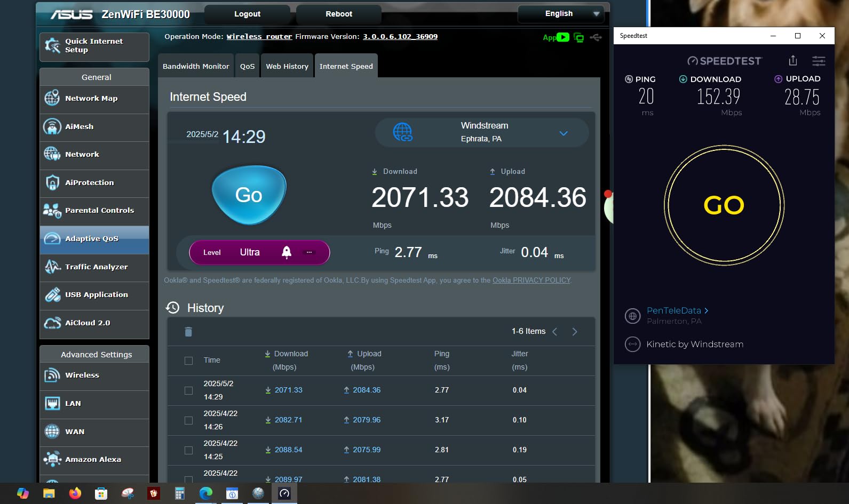The width and height of the screenshot is (849, 504).
Task: Check the 2025/5/2 14:29 history row
Action: point(188,390)
